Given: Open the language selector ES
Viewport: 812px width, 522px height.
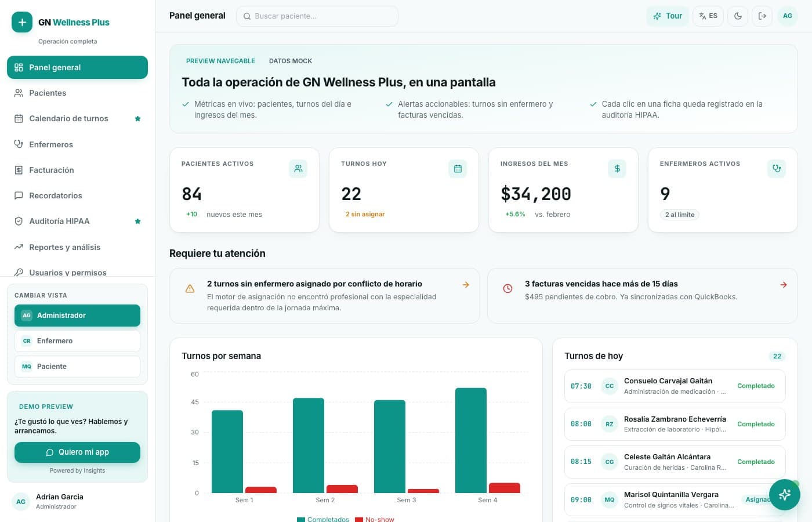Looking at the screenshot, I should pos(708,16).
